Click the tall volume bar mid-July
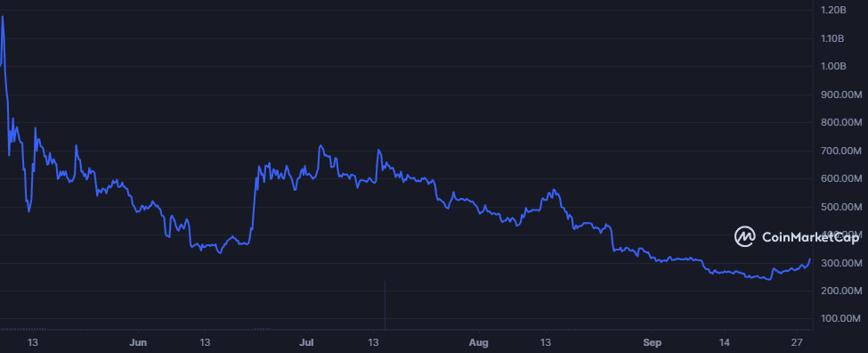 pos(385,305)
